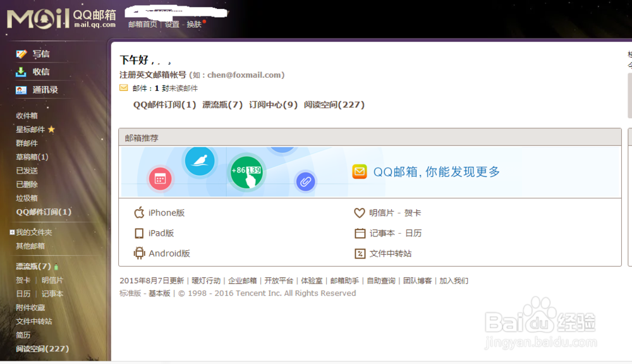Open 贺卡 in sidebar

pos(23,280)
